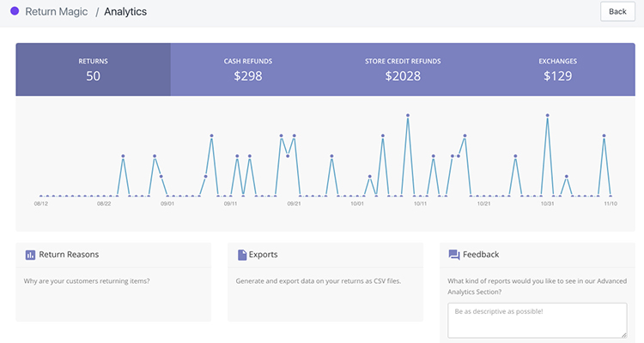Select the Store Credit Refunds $2028 tab
The height and width of the screenshot is (343, 644).
[x=403, y=69]
